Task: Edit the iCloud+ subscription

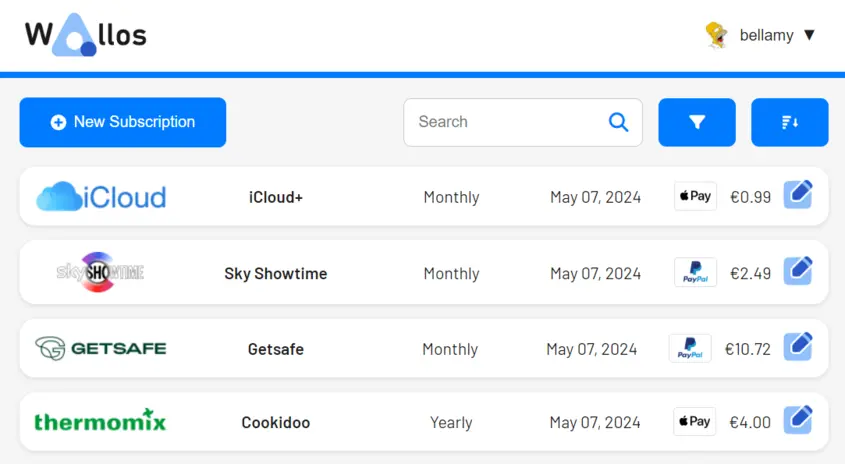Action: coord(797,195)
